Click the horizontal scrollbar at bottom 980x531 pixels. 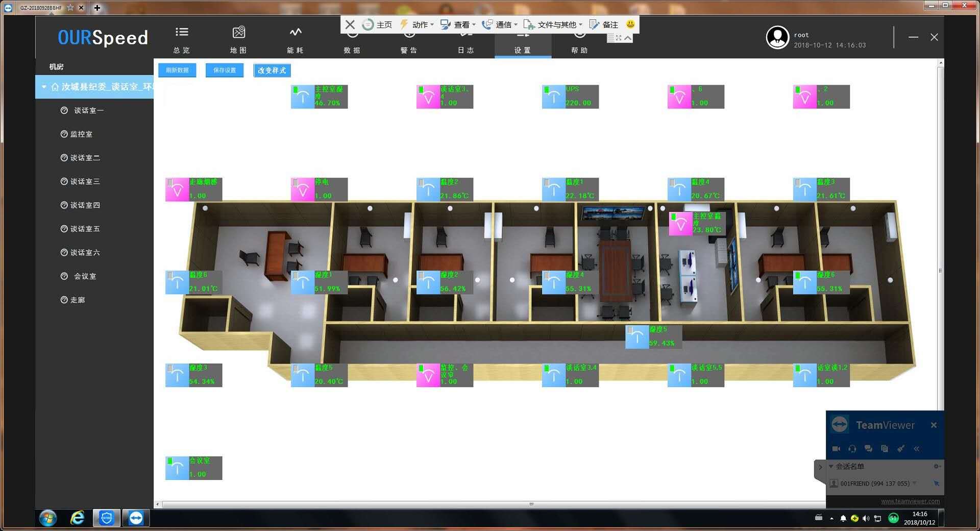[531, 504]
